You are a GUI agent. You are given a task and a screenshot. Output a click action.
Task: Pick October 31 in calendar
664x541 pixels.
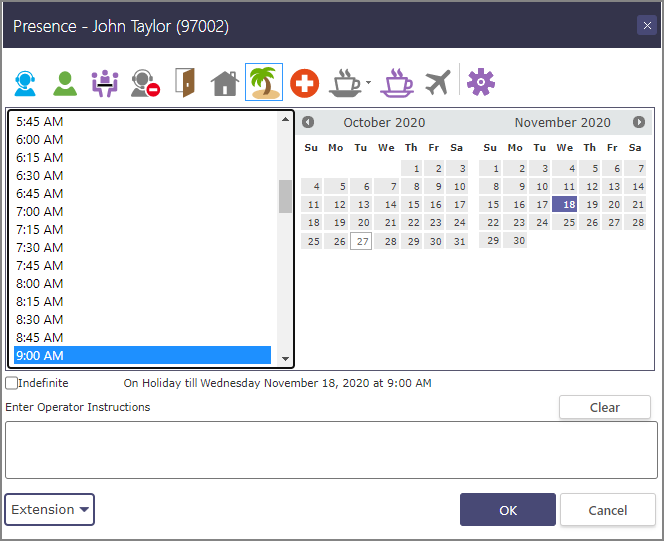(457, 241)
